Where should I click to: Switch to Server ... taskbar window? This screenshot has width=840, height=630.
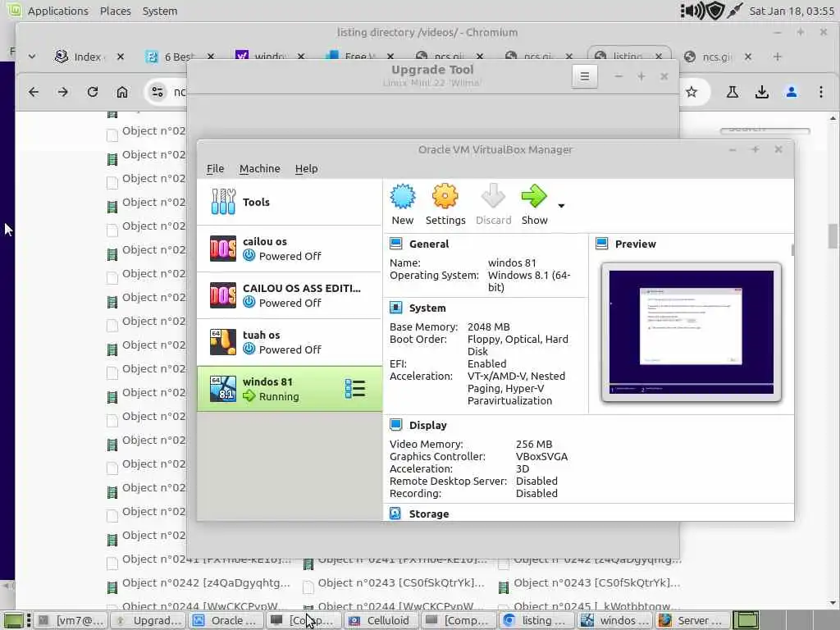(x=691, y=620)
